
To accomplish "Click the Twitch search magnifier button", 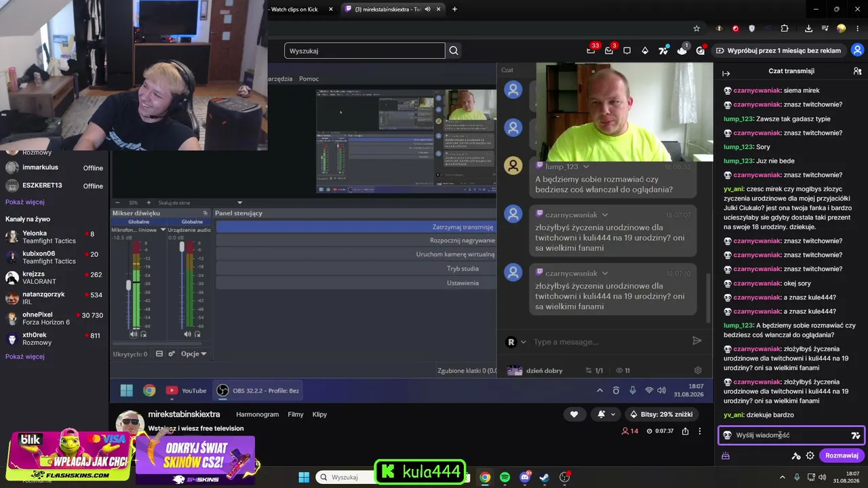I will pos(454,51).
